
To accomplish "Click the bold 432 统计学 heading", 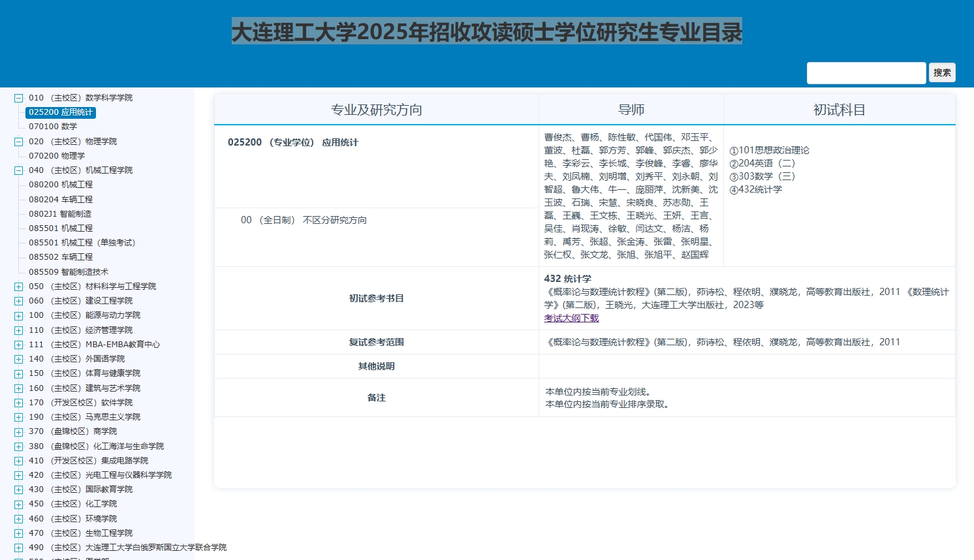I will (x=568, y=279).
